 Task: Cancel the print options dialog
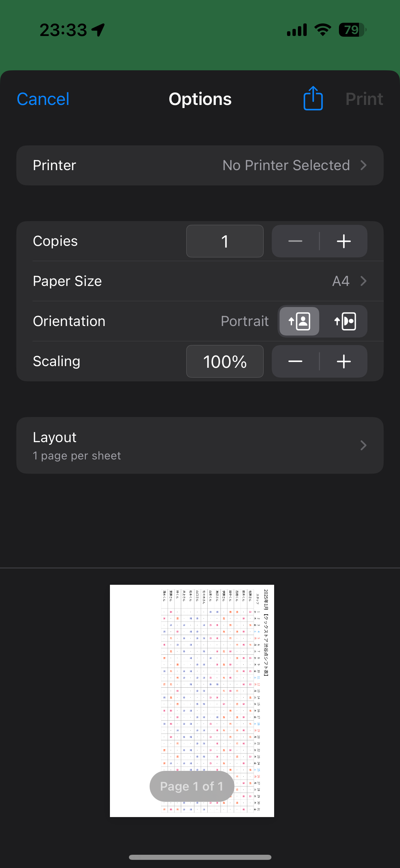pyautogui.click(x=43, y=99)
